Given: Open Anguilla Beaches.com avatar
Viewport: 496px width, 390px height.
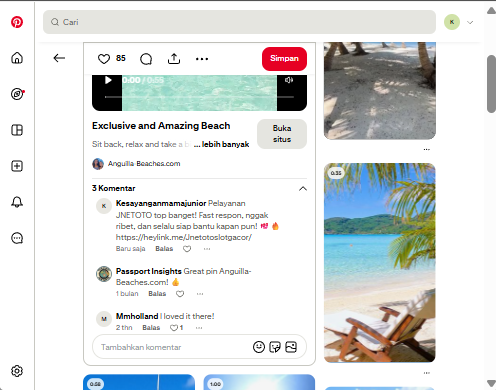Looking at the screenshot, I should (98, 164).
